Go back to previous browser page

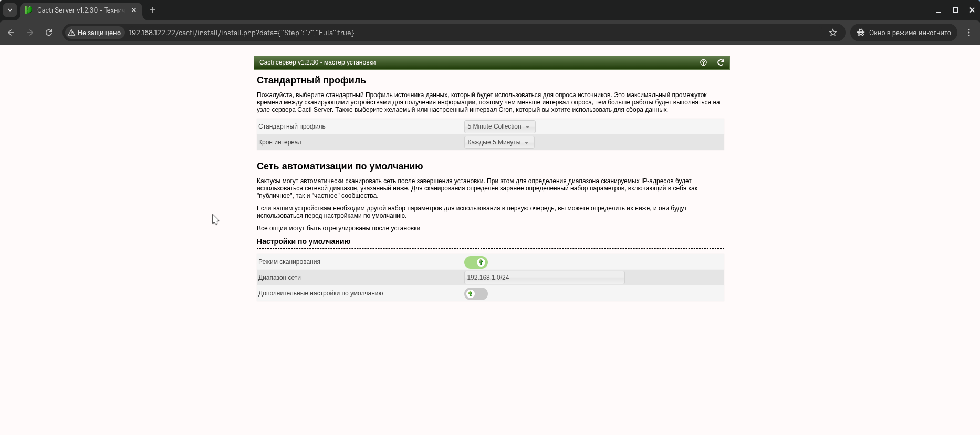[x=11, y=33]
